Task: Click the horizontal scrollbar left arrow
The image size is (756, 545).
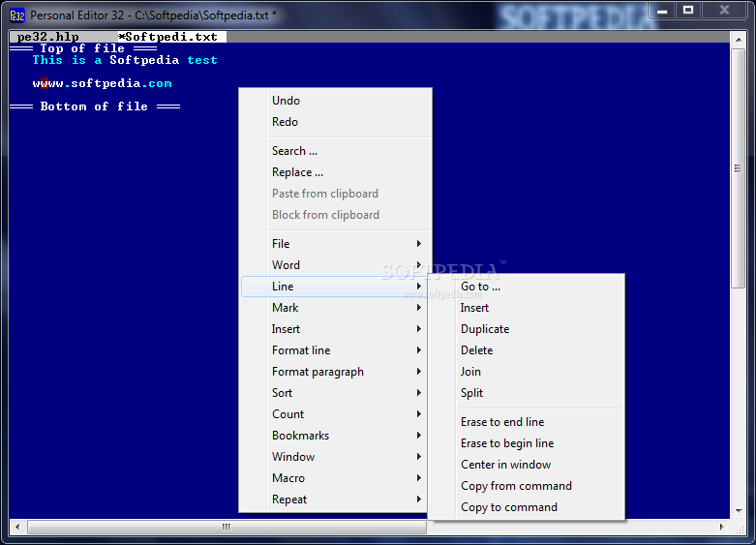Action: (x=17, y=527)
